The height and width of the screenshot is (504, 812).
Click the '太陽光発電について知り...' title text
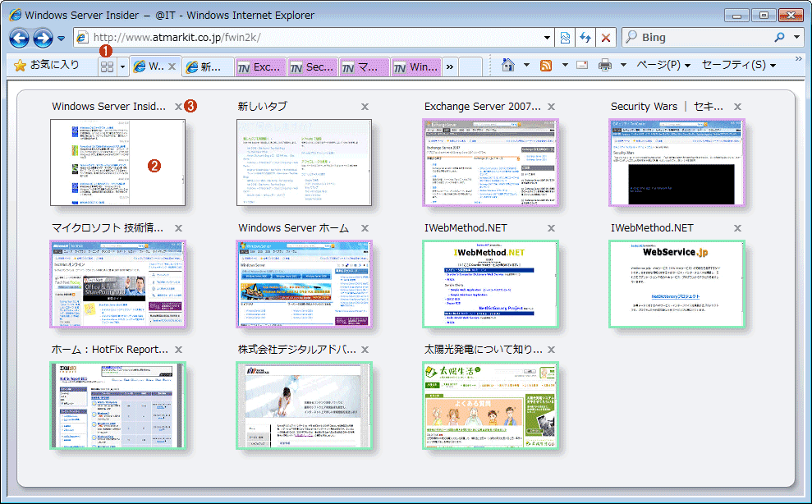[x=483, y=350]
